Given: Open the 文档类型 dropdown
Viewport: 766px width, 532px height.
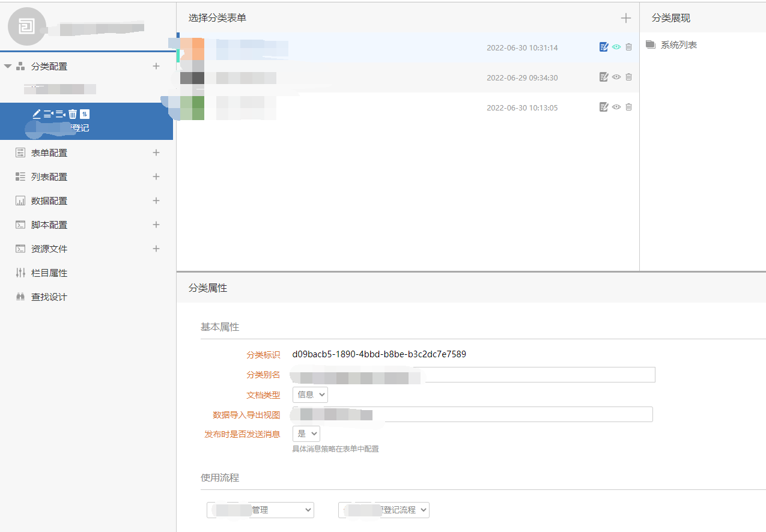Looking at the screenshot, I should point(310,394).
